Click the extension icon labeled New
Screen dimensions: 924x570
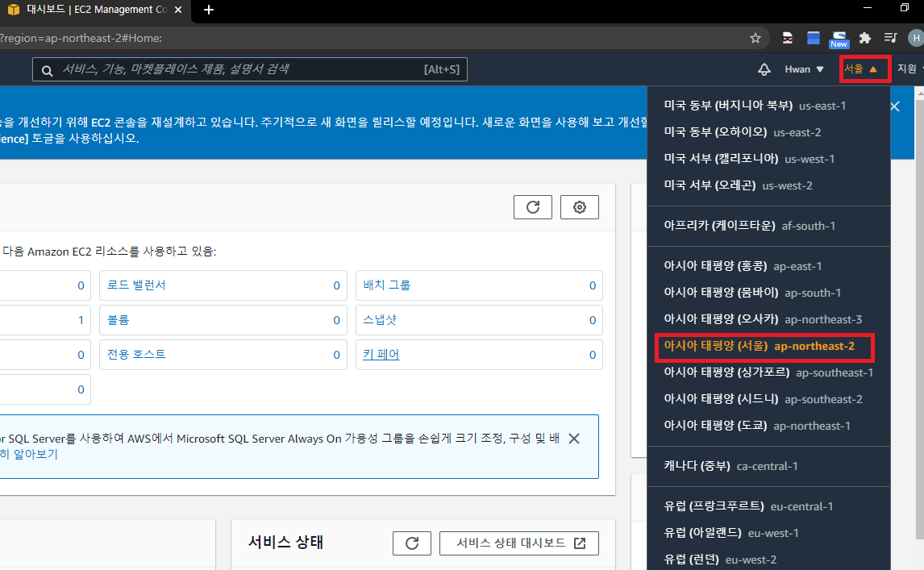839,40
